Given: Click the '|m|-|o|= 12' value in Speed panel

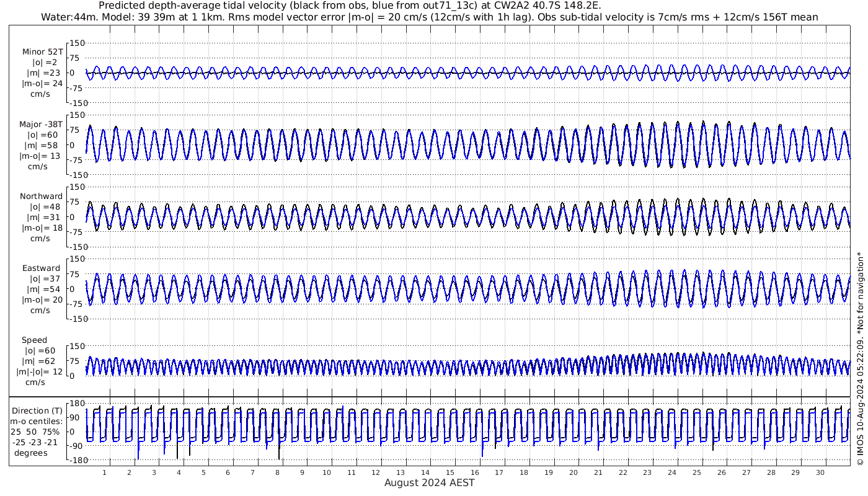Looking at the screenshot, I should point(40,372).
